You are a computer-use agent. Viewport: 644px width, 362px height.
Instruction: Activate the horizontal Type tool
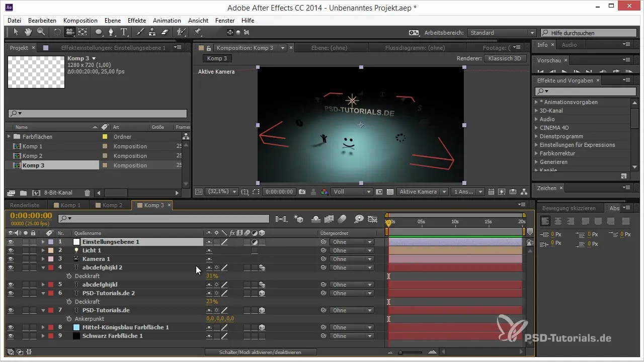pos(124,32)
